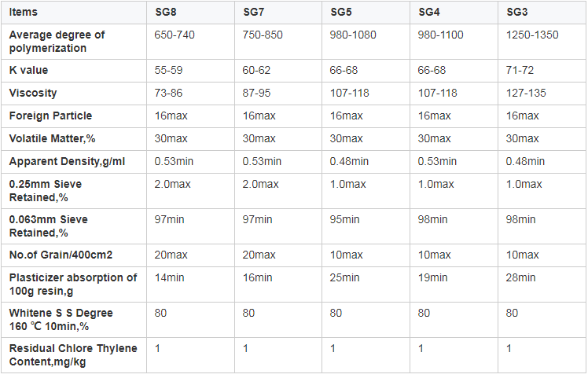
Task: Select the SG7 column header
Action: click(254, 13)
